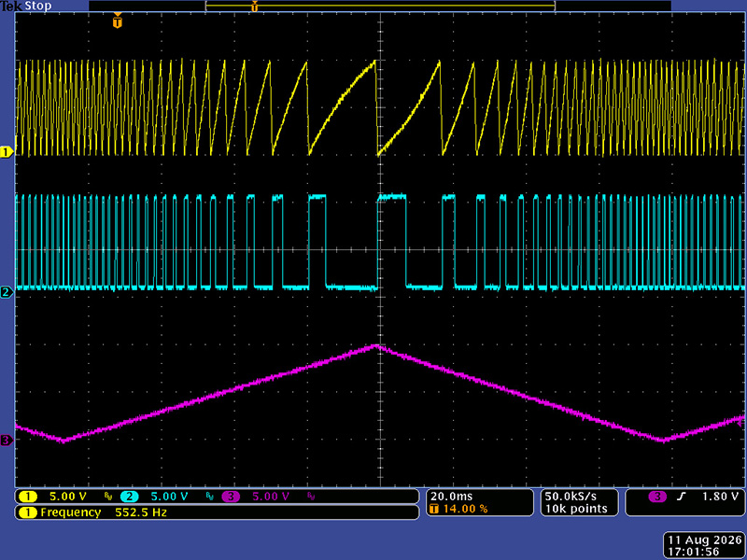Screen dimensions: 747x560
Task: Click the rising edge trigger slope icon
Action: click(x=682, y=497)
